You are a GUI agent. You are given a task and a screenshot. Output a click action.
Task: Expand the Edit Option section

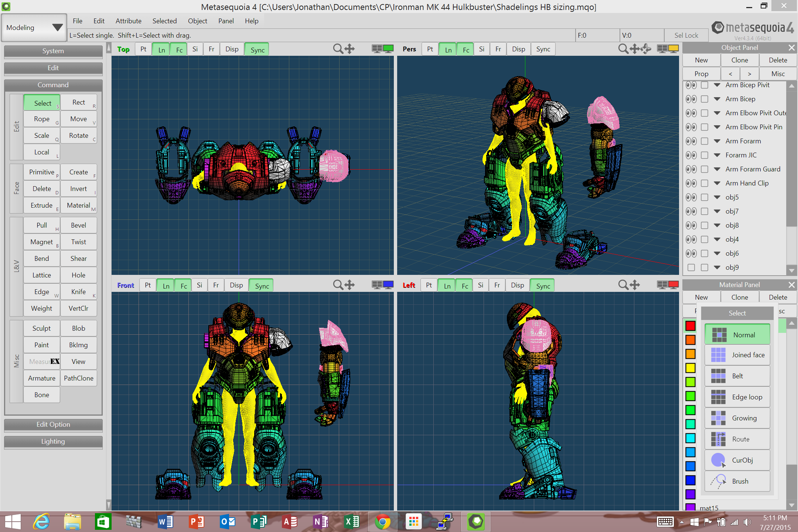(53, 424)
